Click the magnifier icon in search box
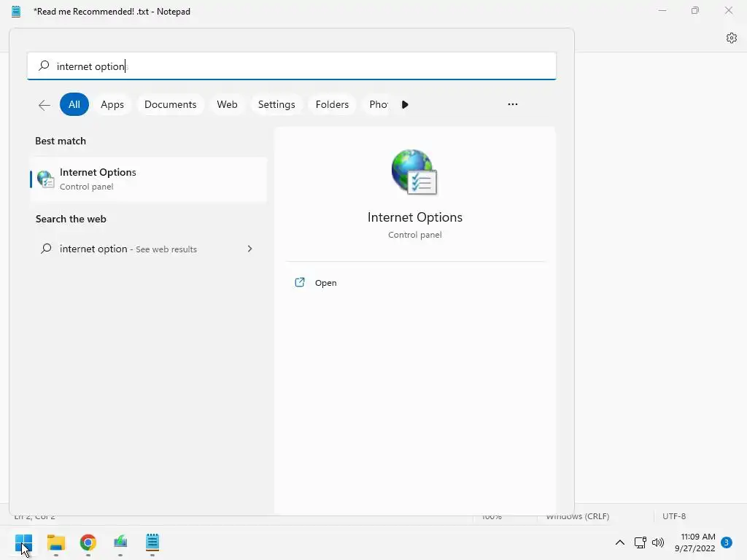The width and height of the screenshot is (747, 560). click(44, 65)
